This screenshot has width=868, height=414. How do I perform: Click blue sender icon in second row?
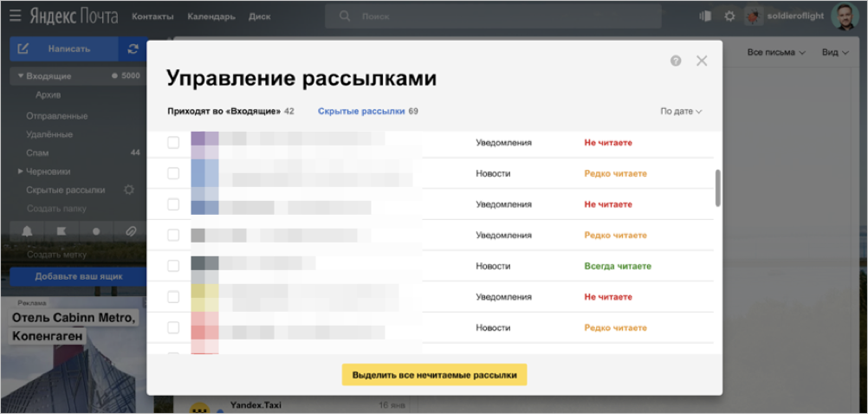coord(204,174)
